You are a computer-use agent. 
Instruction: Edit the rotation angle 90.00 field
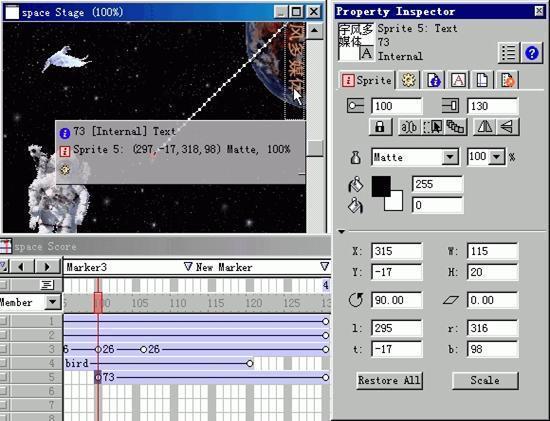pyautogui.click(x=397, y=300)
